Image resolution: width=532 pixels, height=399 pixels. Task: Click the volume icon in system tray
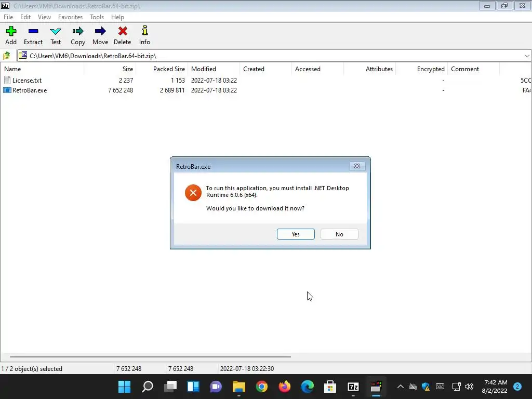tap(469, 387)
